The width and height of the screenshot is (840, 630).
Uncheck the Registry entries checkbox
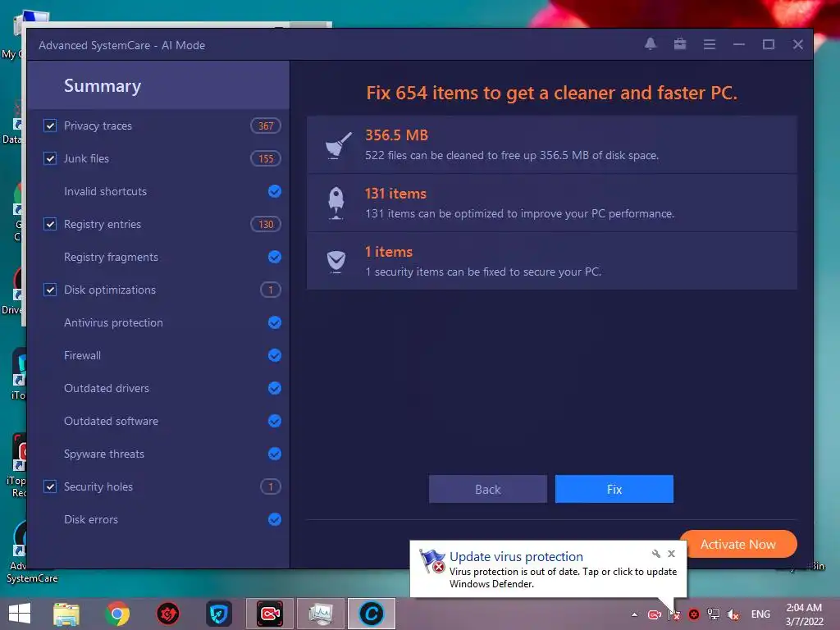(x=50, y=224)
